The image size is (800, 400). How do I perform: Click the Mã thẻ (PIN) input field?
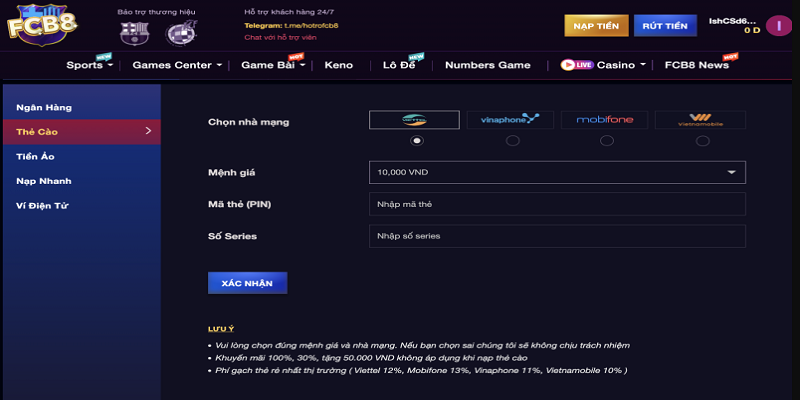pyautogui.click(x=557, y=204)
